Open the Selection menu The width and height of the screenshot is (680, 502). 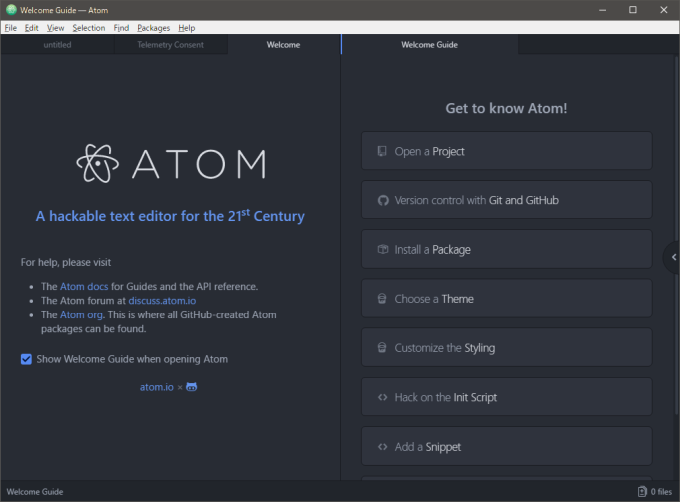pos(89,28)
